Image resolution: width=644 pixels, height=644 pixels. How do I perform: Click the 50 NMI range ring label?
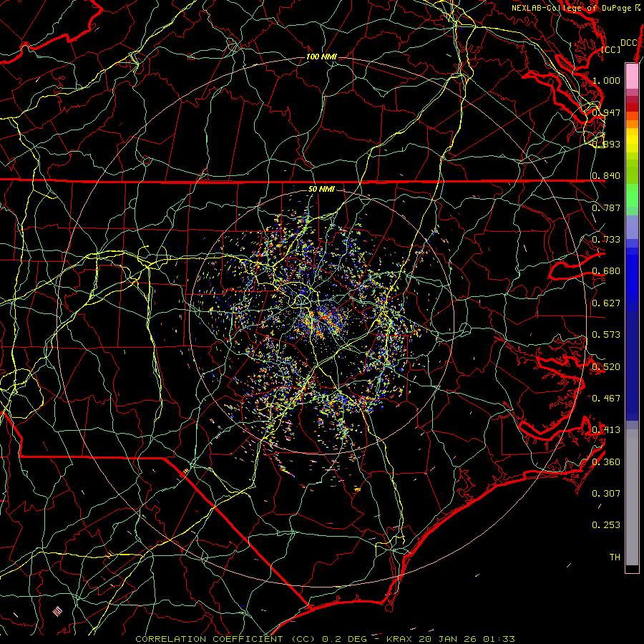(321, 189)
